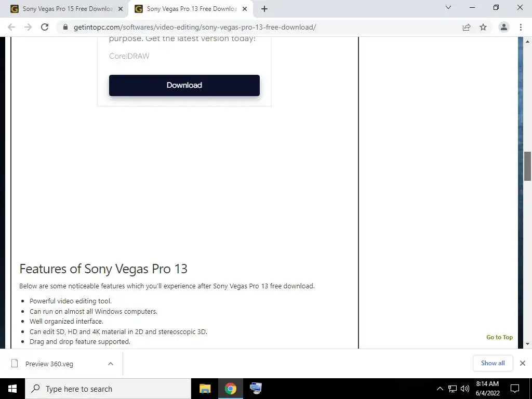532x399 pixels.
Task: Click the Features of Sony Vegas Pro 13 heading
Action: click(103, 269)
